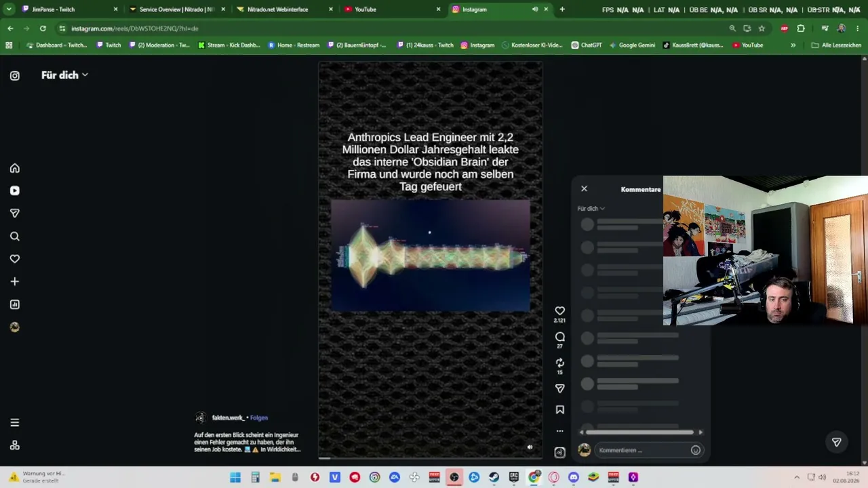This screenshot has height=488, width=868.
Task: Expand the comments 'Für dich' sort dropdown
Action: point(591,209)
